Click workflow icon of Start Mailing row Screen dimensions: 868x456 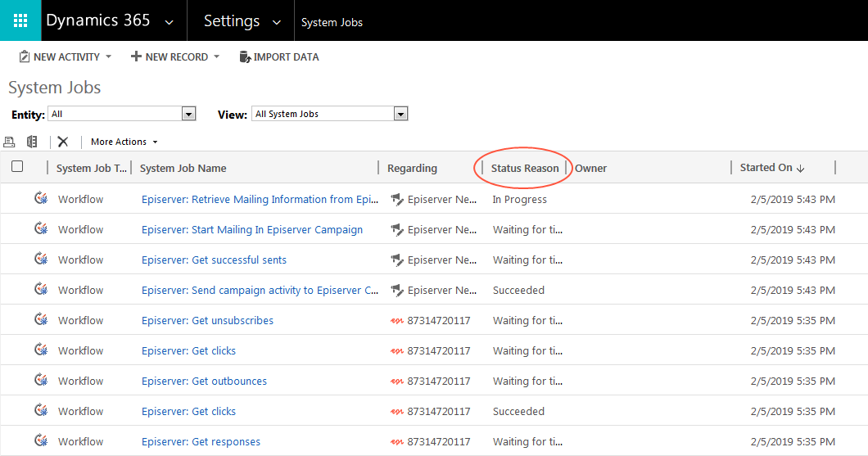point(41,228)
